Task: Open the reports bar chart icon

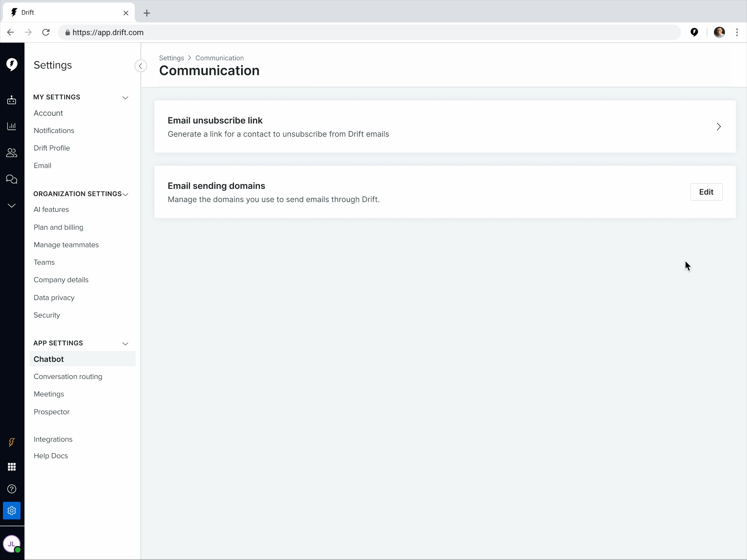Action: tap(12, 126)
